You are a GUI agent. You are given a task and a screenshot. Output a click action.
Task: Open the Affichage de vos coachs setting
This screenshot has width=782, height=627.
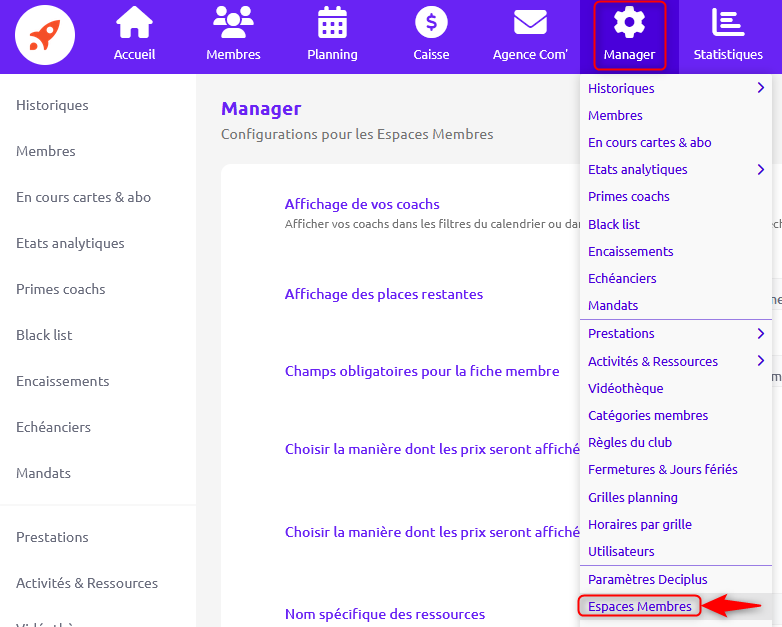pos(362,204)
